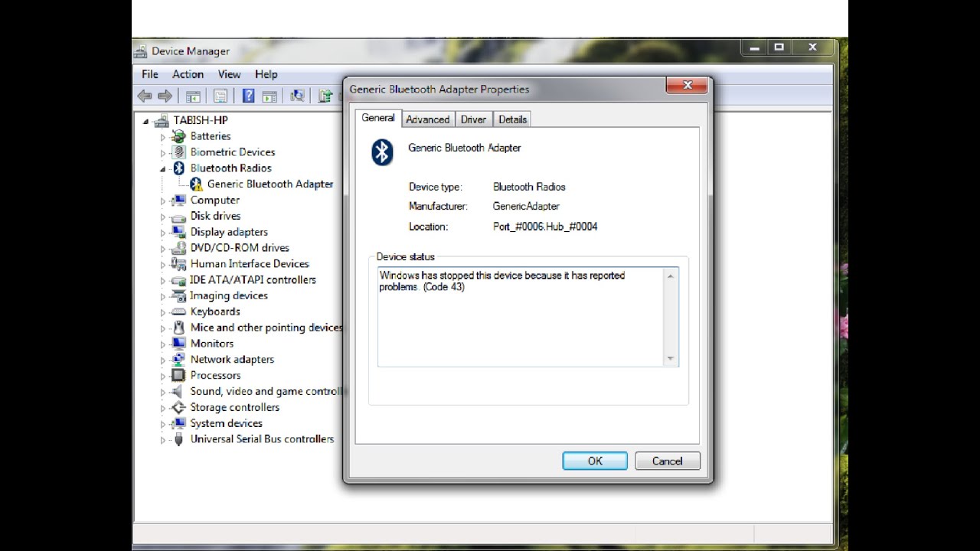Expand the Keyboards node

162,312
